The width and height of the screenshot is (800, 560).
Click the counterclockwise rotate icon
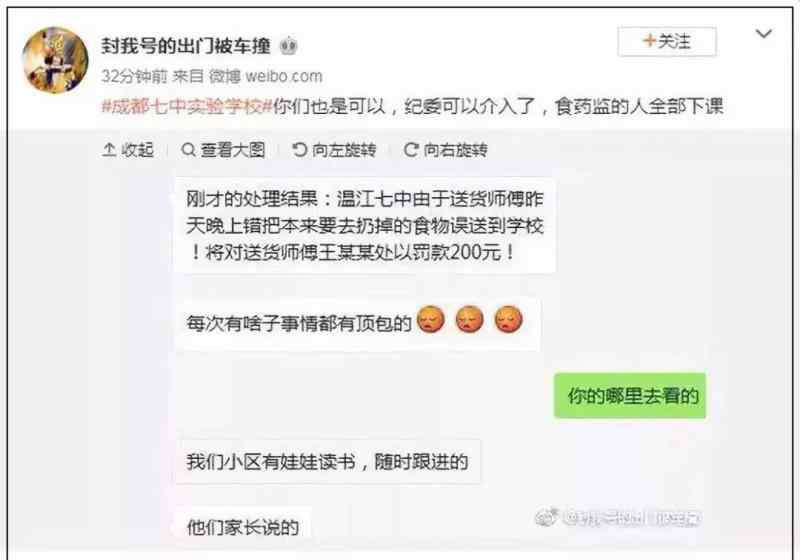pos(299,150)
